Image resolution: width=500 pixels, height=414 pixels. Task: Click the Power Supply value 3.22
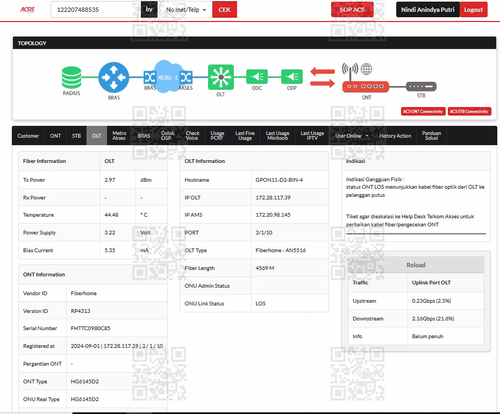(x=110, y=233)
